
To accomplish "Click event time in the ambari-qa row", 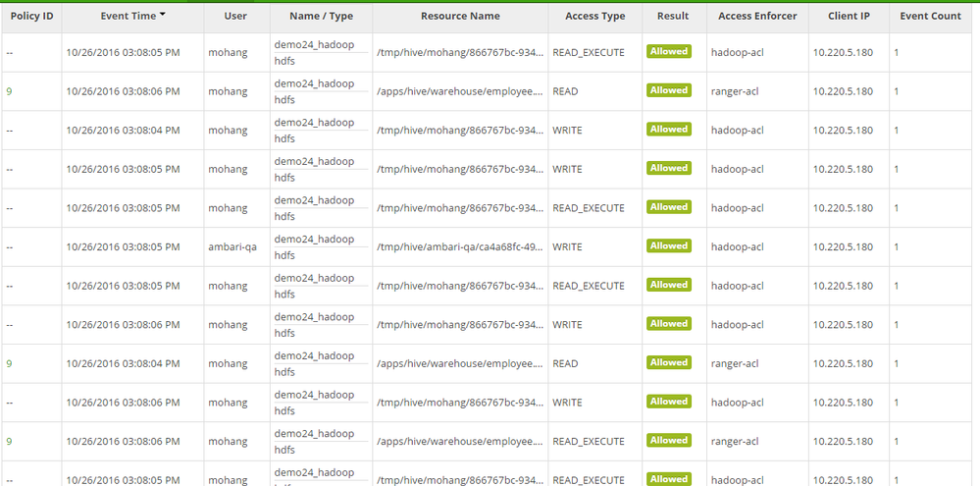I will tap(124, 247).
